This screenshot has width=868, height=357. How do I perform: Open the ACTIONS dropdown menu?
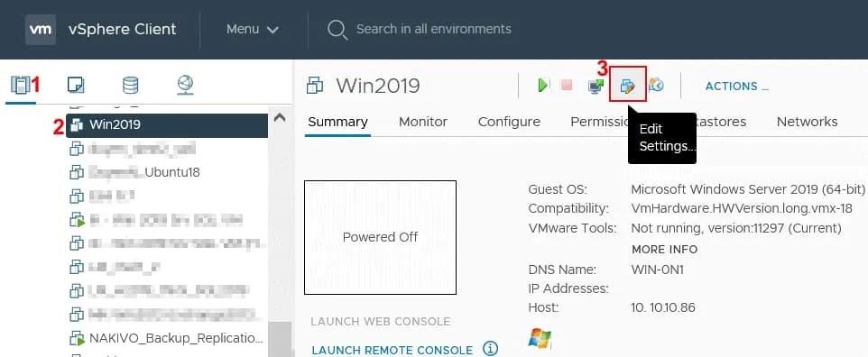[x=737, y=86]
